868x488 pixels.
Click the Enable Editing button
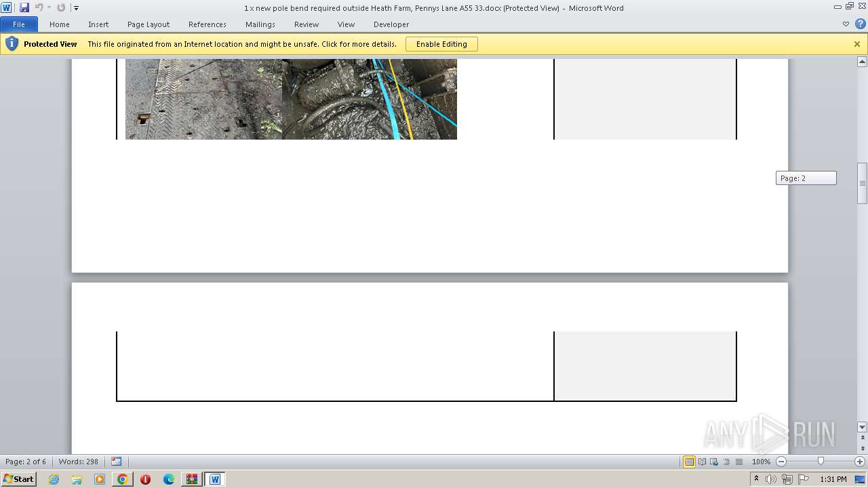tap(441, 44)
